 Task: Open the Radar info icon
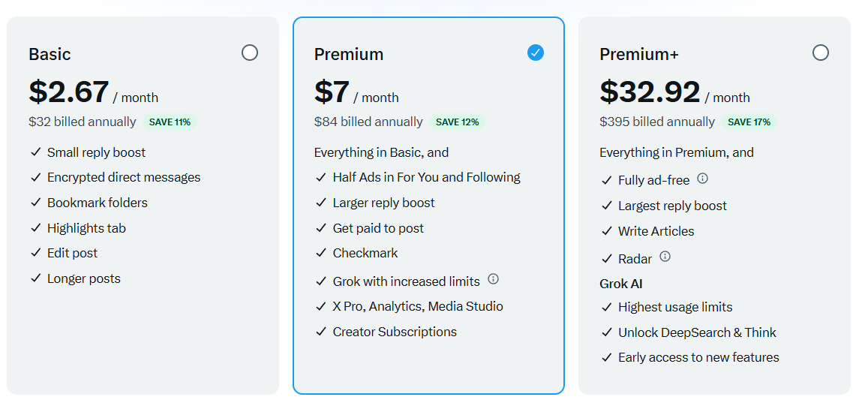[665, 257]
